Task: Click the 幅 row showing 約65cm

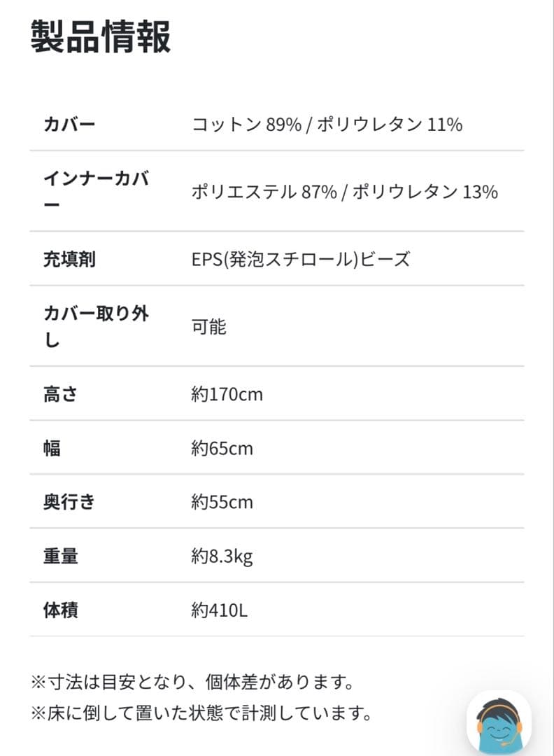Action: click(x=222, y=448)
